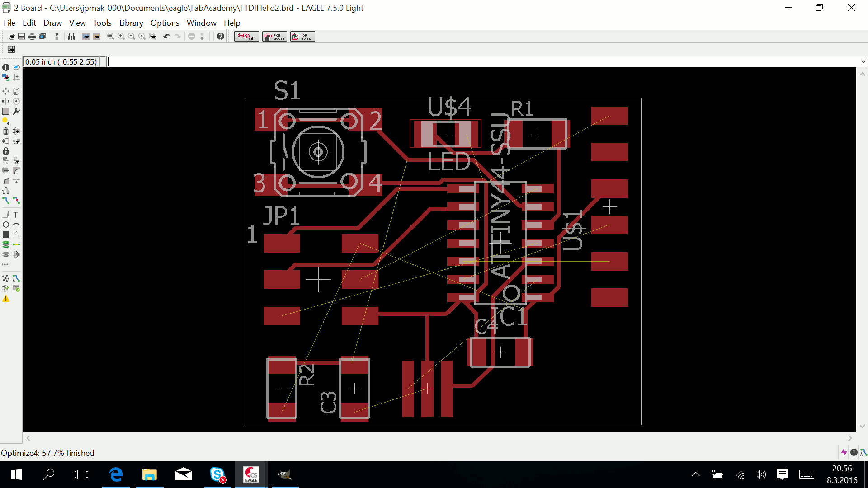Select the Show (eye) tool
Screen dimensions: 868x488
[x=16, y=67]
